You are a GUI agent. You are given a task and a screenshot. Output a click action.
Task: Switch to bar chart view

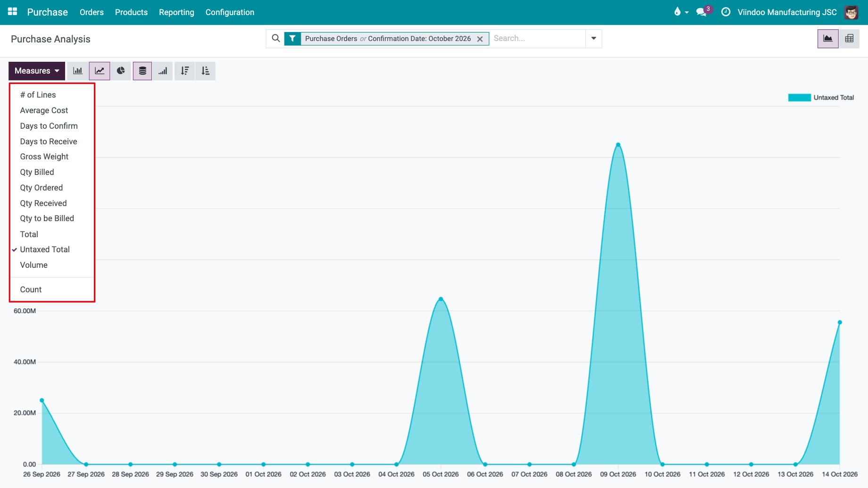78,71
